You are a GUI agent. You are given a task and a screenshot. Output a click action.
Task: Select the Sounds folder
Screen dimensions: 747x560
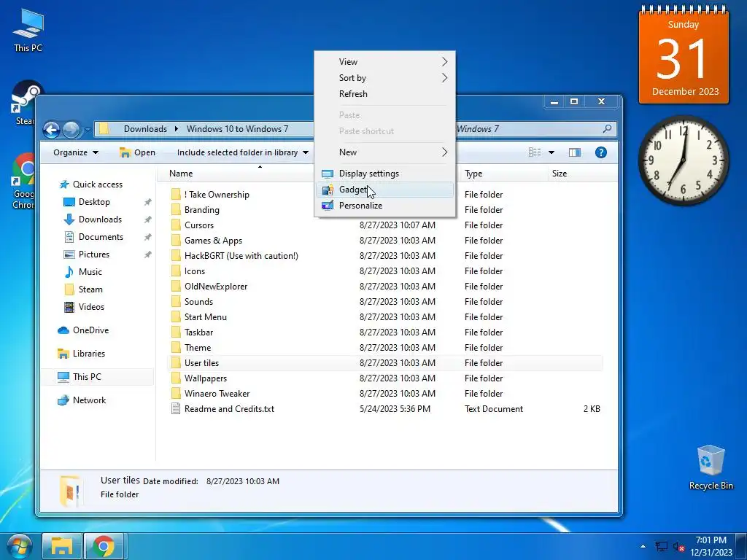coord(198,301)
